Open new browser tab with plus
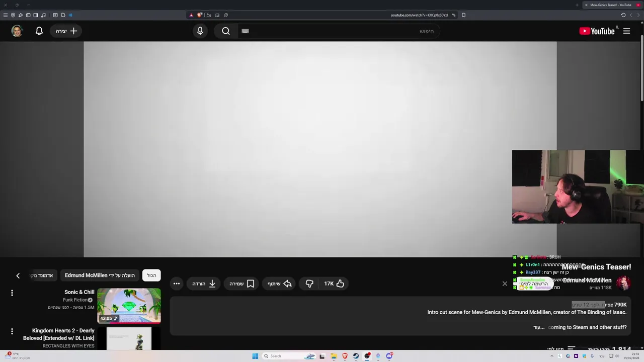 pos(577,5)
